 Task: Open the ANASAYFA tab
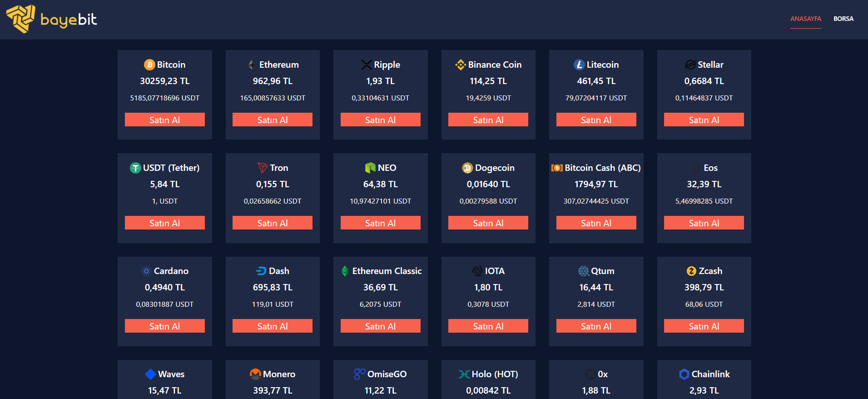[x=805, y=19]
